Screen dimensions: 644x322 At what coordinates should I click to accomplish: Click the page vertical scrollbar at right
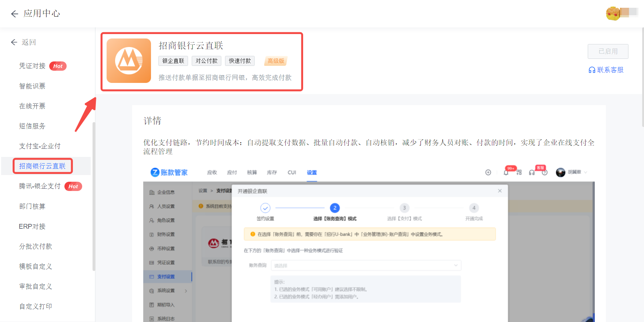coord(643,78)
